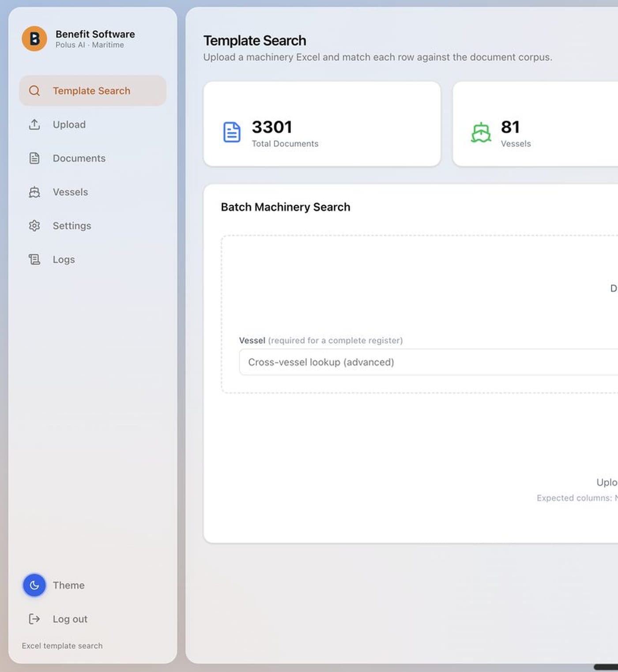618x672 pixels.
Task: Click the green Vessels ship icon in card
Action: click(x=481, y=132)
